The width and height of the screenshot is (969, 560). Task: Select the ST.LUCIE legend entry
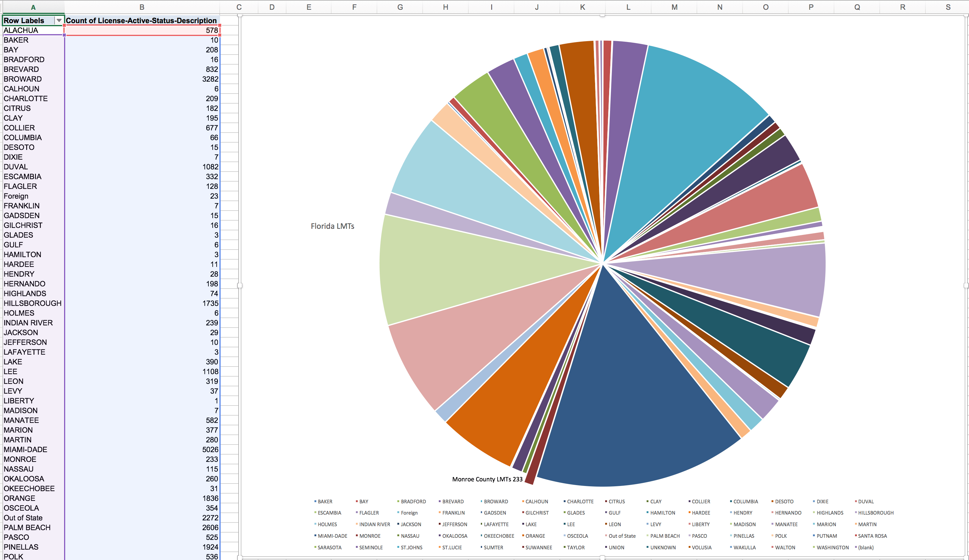[452, 547]
